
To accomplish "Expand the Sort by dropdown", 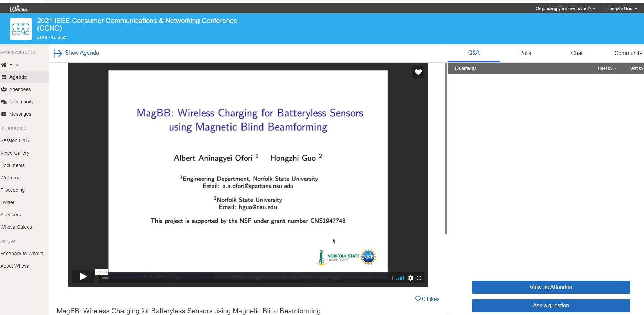I will (636, 68).
